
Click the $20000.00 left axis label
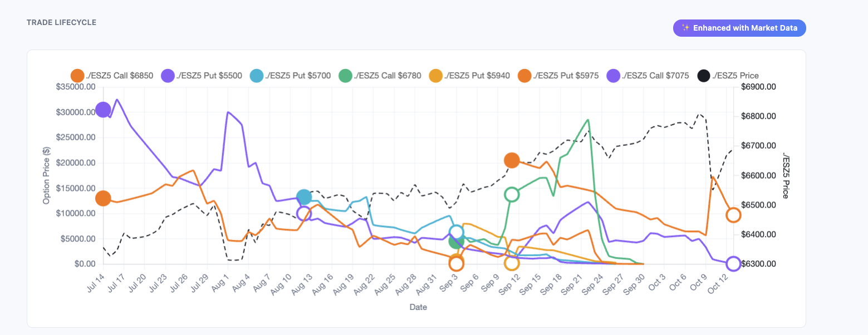[75, 163]
